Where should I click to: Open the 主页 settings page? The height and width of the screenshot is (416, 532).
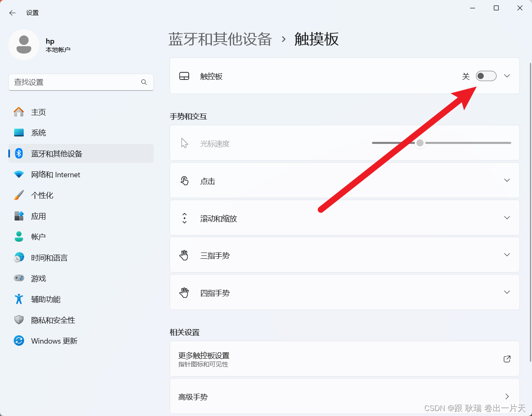(81, 112)
